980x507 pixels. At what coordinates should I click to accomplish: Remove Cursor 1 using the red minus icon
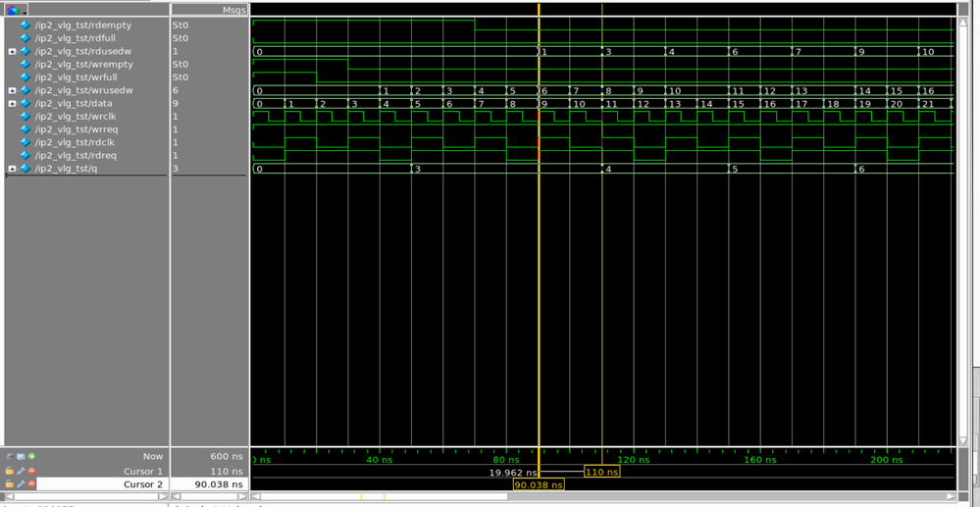point(31,471)
